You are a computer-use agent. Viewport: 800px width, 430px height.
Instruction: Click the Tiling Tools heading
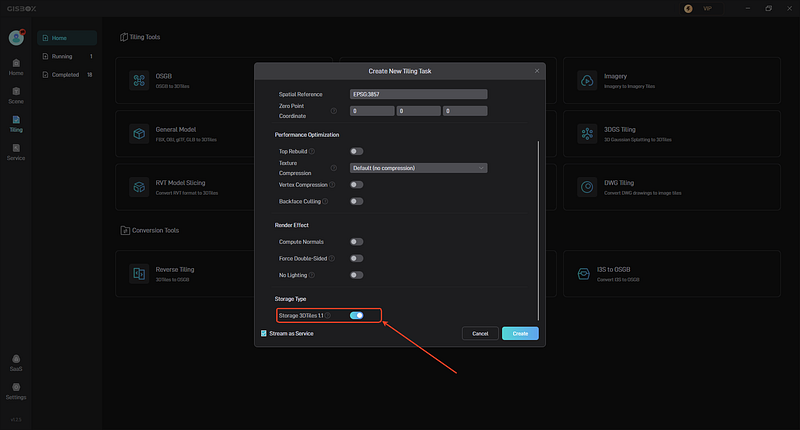[x=140, y=37]
